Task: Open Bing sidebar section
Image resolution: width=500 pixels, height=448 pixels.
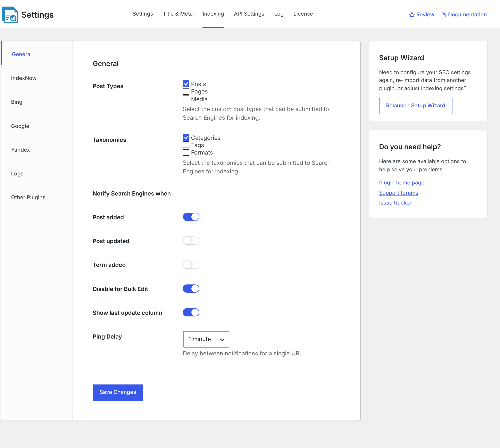Action: pyautogui.click(x=17, y=102)
